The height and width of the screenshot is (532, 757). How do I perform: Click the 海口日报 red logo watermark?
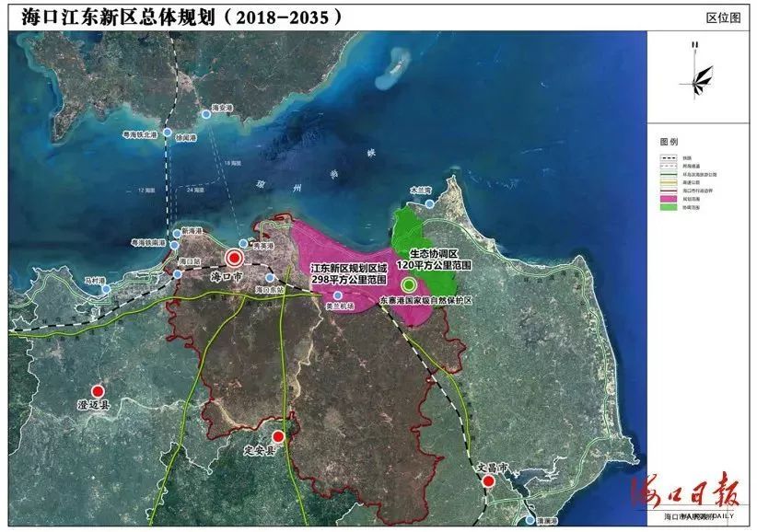coord(682,496)
